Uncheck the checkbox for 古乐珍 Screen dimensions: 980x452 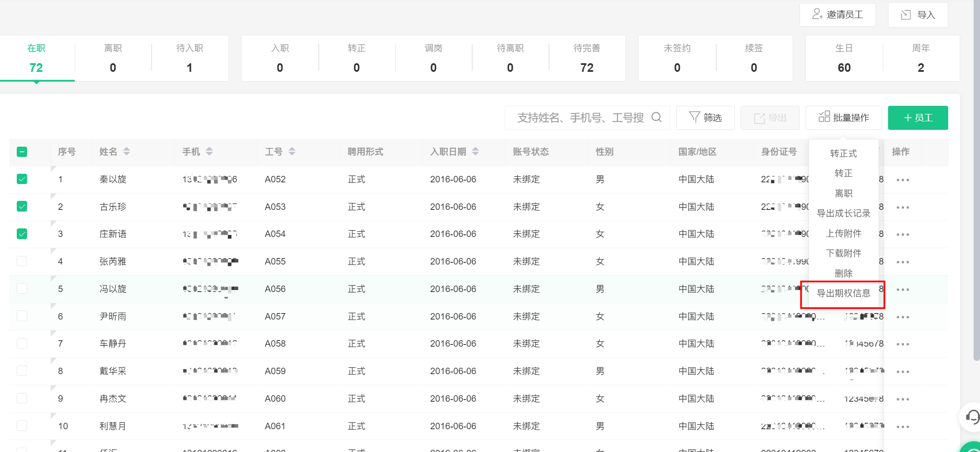click(x=22, y=206)
